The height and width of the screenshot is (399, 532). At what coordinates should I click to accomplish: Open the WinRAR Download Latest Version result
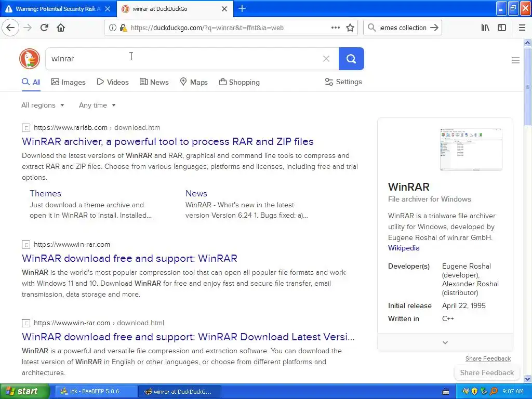188,337
